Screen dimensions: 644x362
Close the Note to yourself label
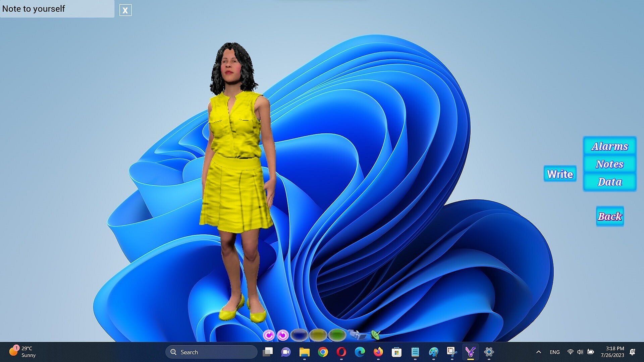coord(125,10)
